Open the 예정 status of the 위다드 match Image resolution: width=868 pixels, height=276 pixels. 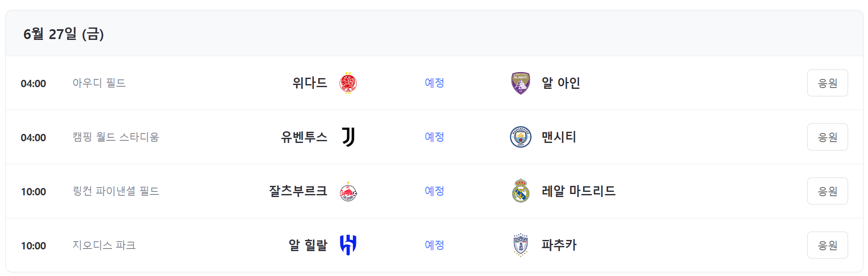(434, 82)
